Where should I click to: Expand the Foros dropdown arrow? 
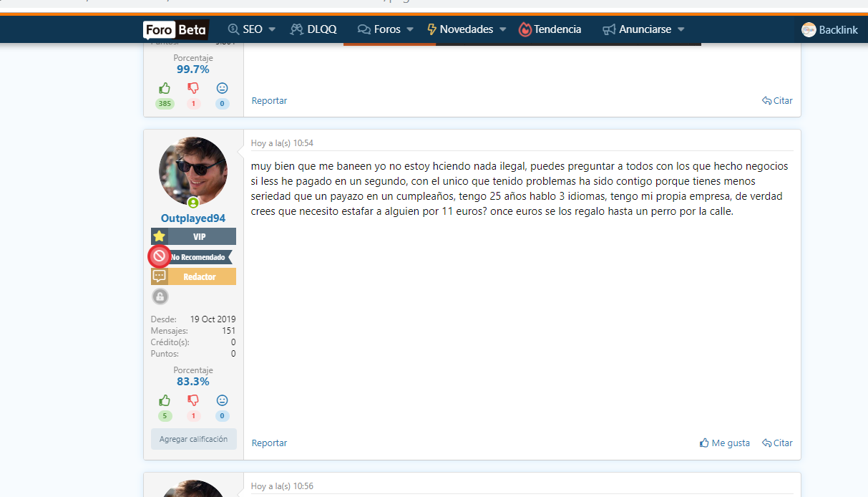[x=410, y=29]
